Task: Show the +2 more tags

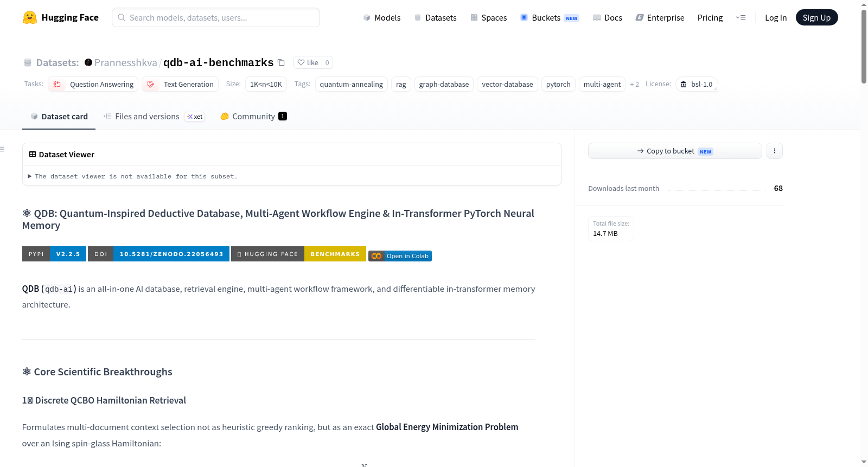Action: (635, 84)
